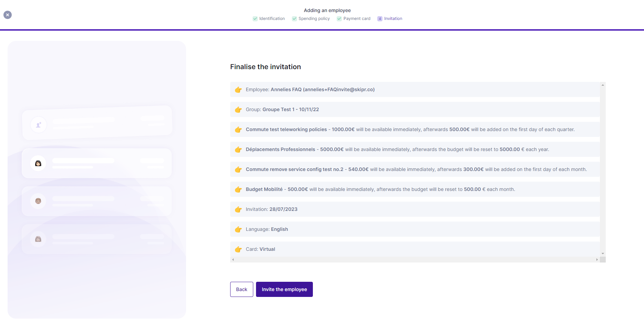Open the Payment card step
The height and width of the screenshot is (321, 644).
pyautogui.click(x=357, y=19)
